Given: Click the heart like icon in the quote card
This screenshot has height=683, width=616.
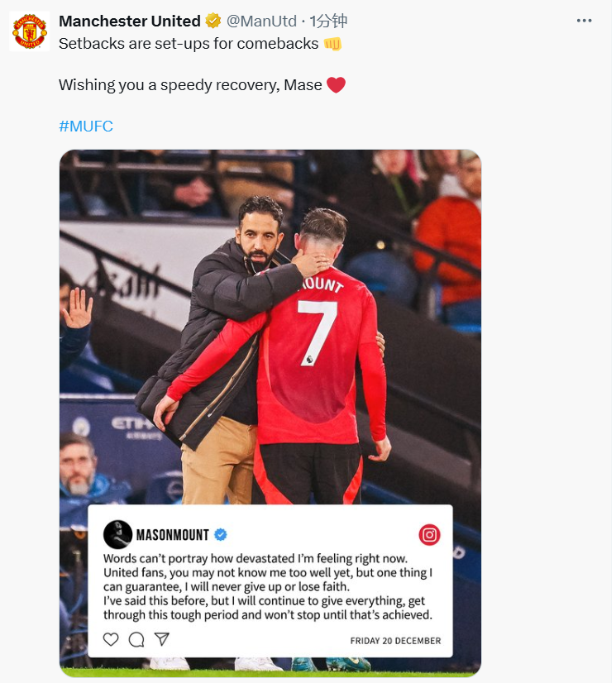Looking at the screenshot, I should [111, 639].
